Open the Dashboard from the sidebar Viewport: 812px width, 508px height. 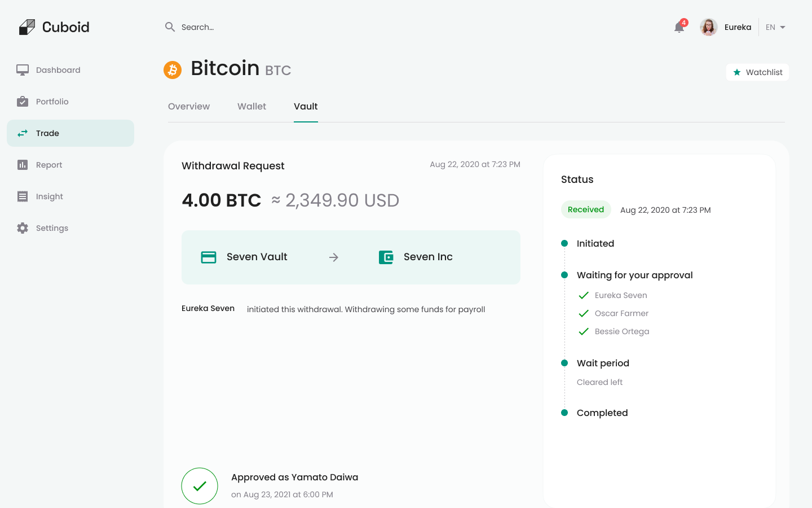coord(22,70)
